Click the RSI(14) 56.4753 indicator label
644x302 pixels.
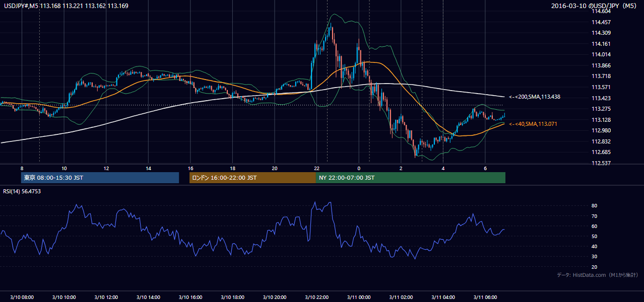(x=22, y=191)
